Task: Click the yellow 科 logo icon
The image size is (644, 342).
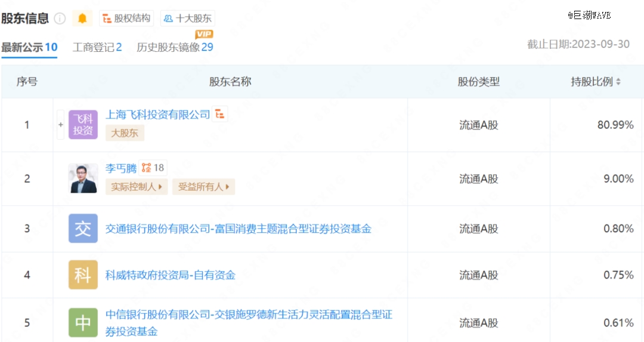Action: pos(83,275)
